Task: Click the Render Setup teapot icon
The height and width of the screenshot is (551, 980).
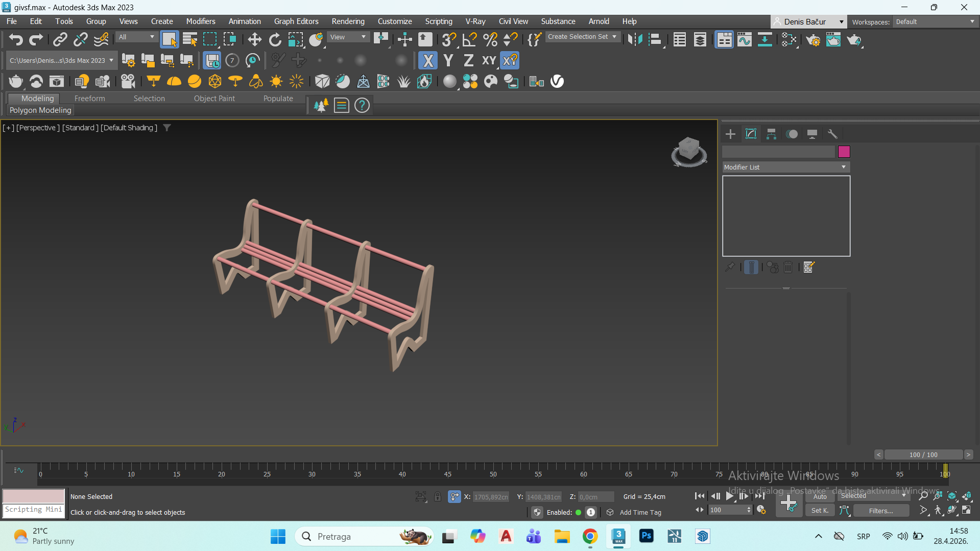Action: 813,39
